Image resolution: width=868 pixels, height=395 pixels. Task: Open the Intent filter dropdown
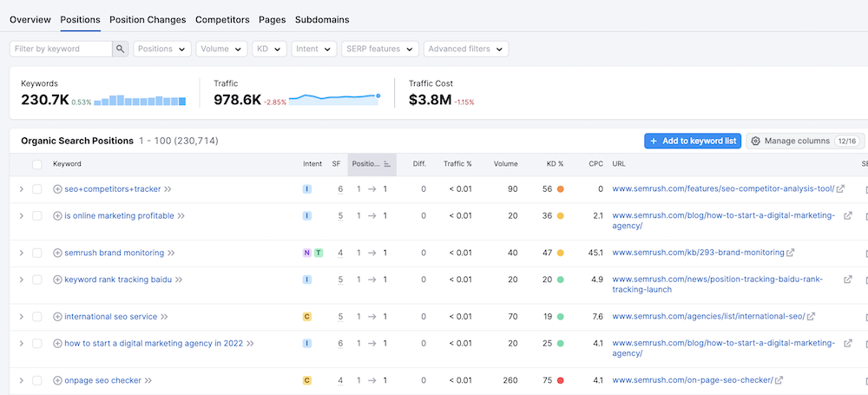click(x=314, y=49)
